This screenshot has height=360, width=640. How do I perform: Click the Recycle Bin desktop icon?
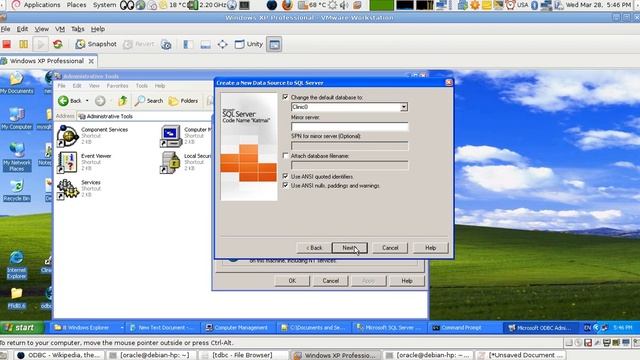tap(17, 190)
